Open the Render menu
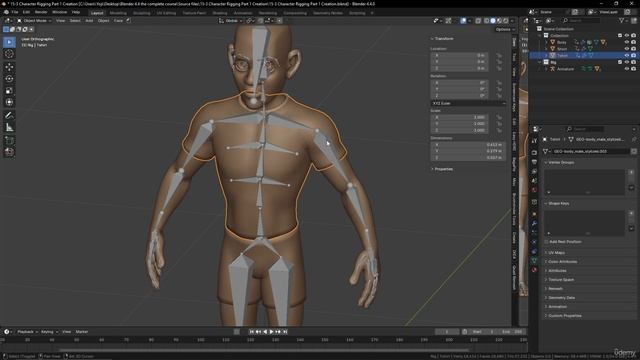 click(x=41, y=12)
